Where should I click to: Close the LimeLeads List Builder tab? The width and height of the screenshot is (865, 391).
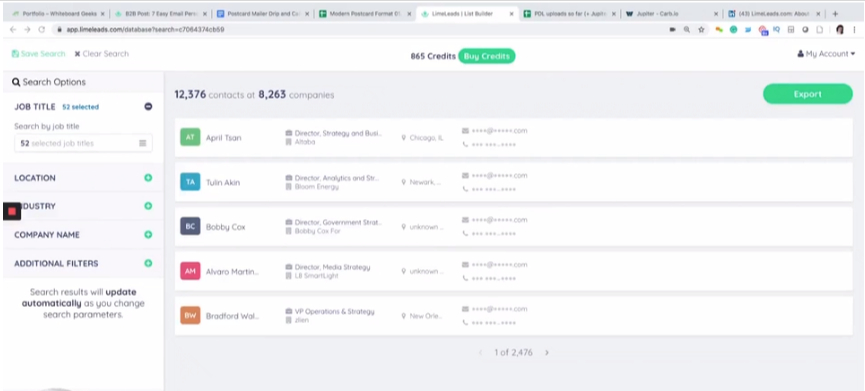(511, 14)
